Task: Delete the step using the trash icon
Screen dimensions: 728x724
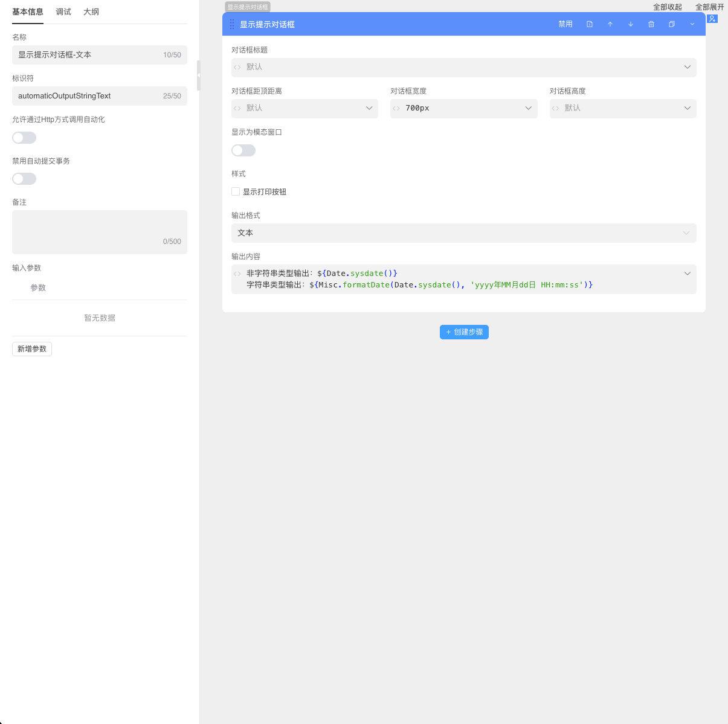Action: coord(651,24)
